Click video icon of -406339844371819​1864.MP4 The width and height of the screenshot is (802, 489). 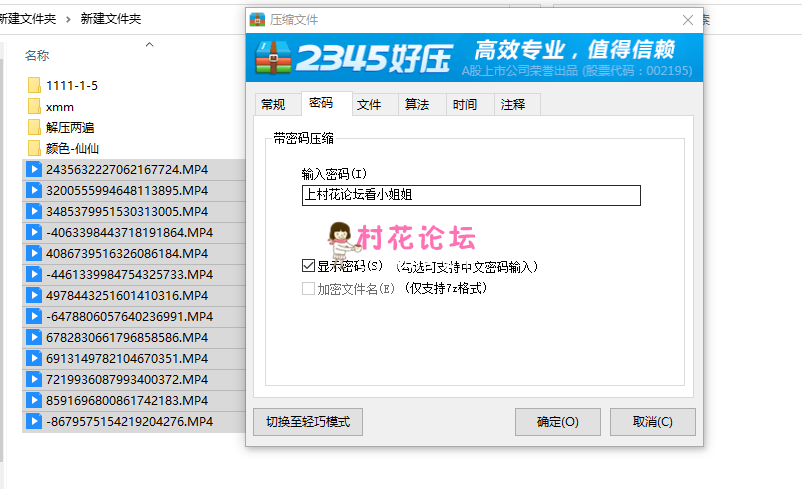[34, 232]
